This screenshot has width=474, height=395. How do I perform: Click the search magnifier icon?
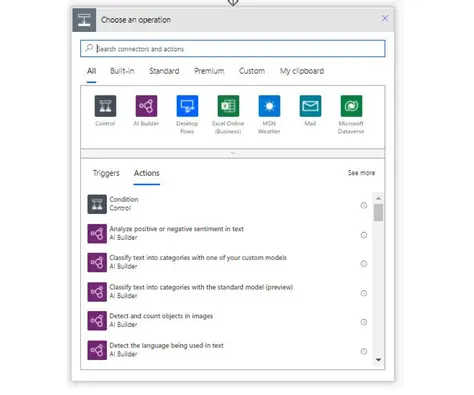pos(89,48)
